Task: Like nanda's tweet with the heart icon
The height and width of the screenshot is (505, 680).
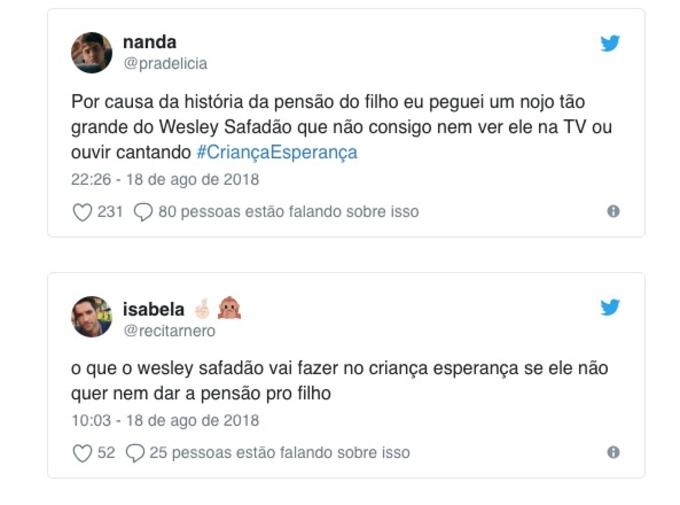Action: pyautogui.click(x=83, y=212)
